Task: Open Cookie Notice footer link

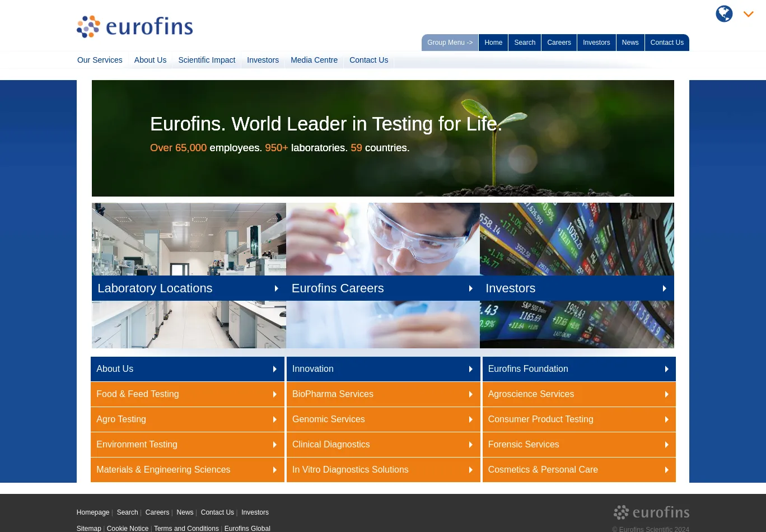Action: tap(128, 529)
